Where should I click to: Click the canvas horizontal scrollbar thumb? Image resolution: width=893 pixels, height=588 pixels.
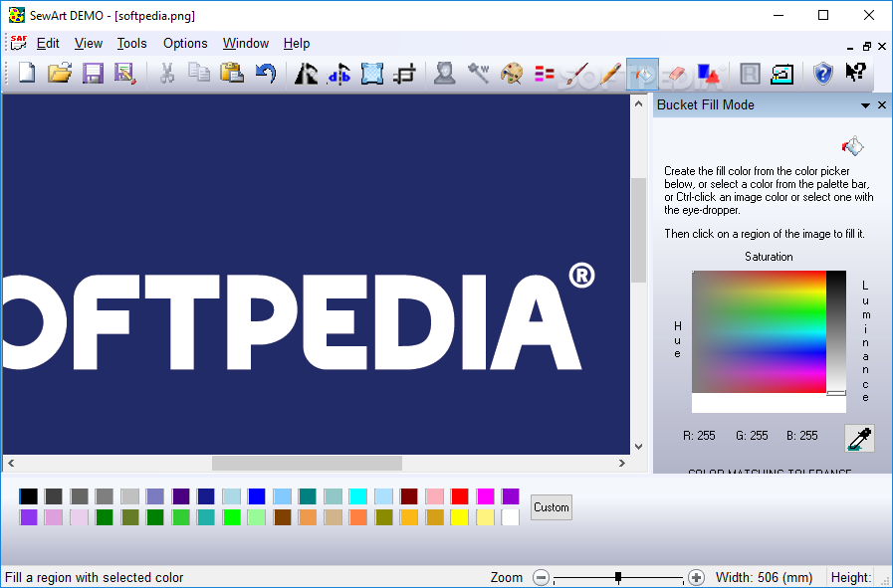307,464
